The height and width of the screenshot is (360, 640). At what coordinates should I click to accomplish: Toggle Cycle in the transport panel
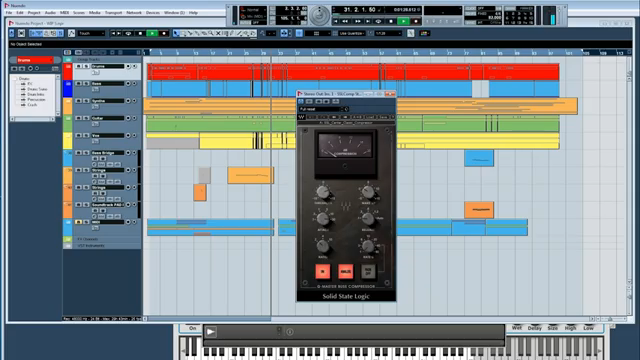378,21
